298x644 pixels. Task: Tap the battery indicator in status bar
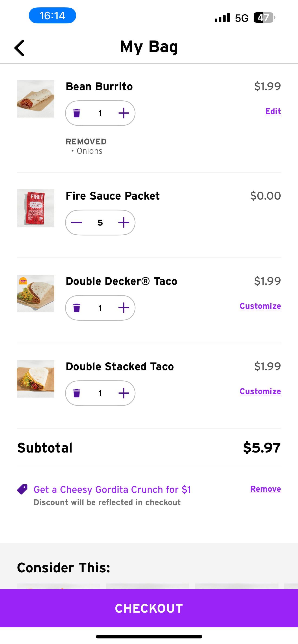click(x=264, y=18)
